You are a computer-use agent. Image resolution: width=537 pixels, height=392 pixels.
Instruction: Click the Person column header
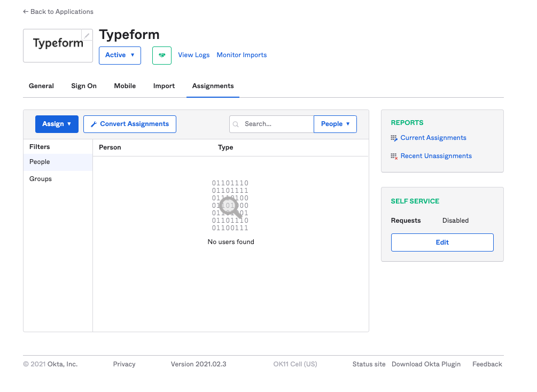coord(110,147)
